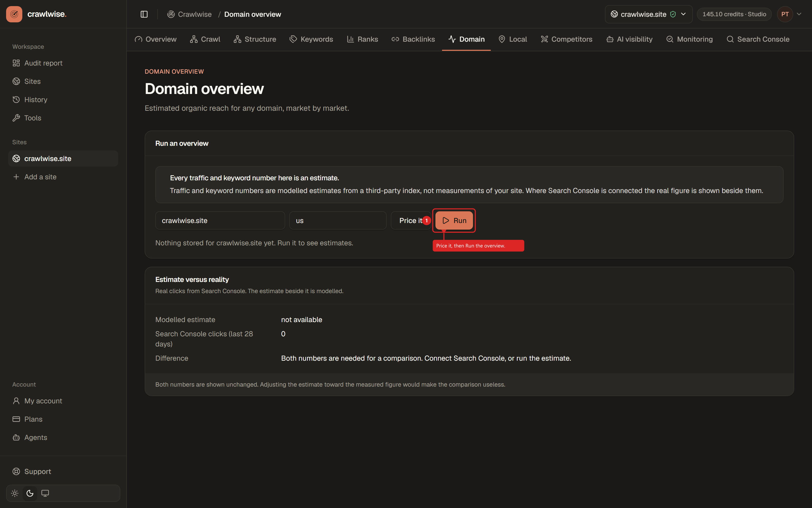Select the Domain tab
Image resolution: width=812 pixels, height=508 pixels.
466,39
